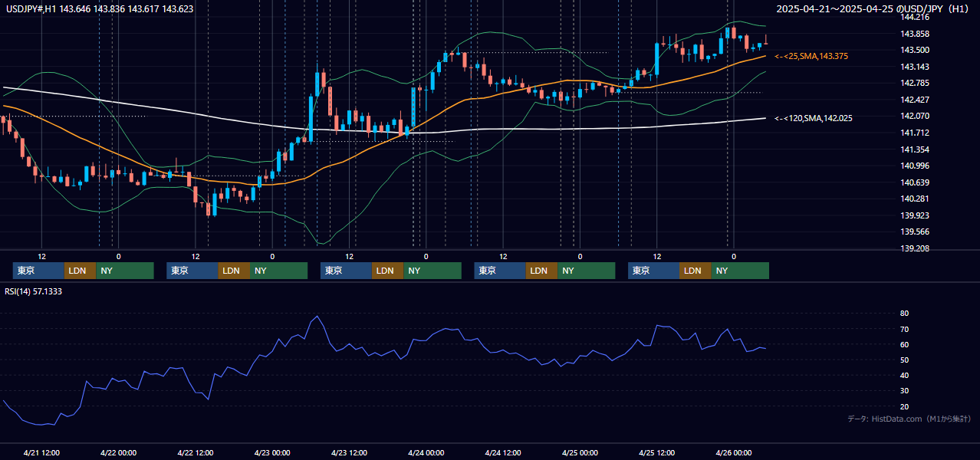Click price axis value 141.712
The image size is (980, 460).
click(x=916, y=133)
